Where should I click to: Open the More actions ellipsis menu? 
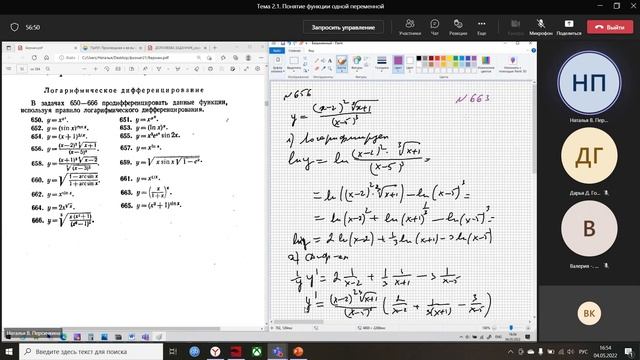point(482,27)
